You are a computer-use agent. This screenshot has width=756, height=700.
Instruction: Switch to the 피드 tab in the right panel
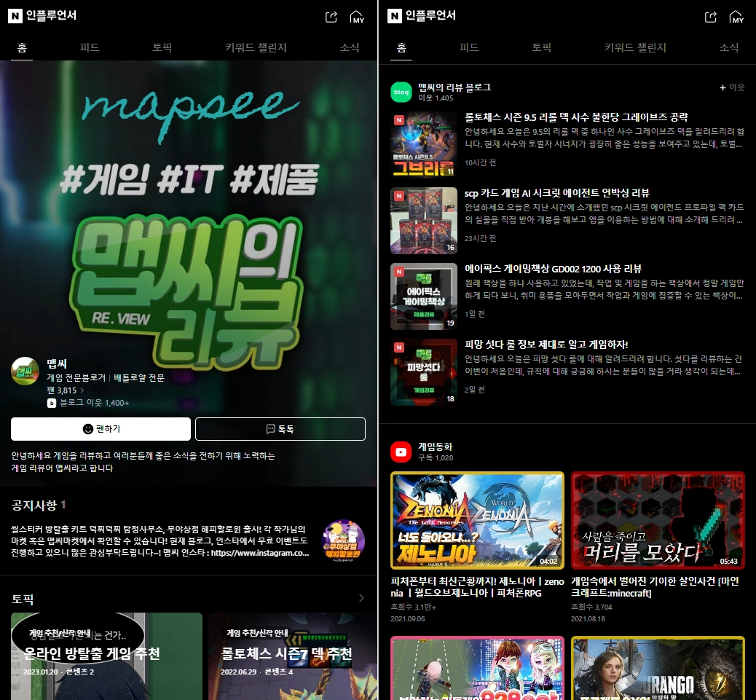pyautogui.click(x=469, y=48)
